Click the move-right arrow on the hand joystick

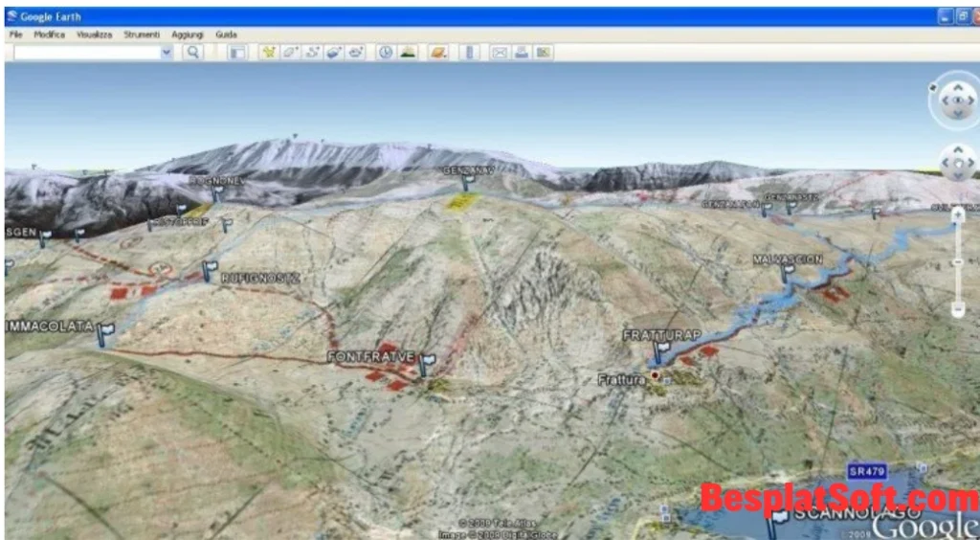click(x=970, y=163)
